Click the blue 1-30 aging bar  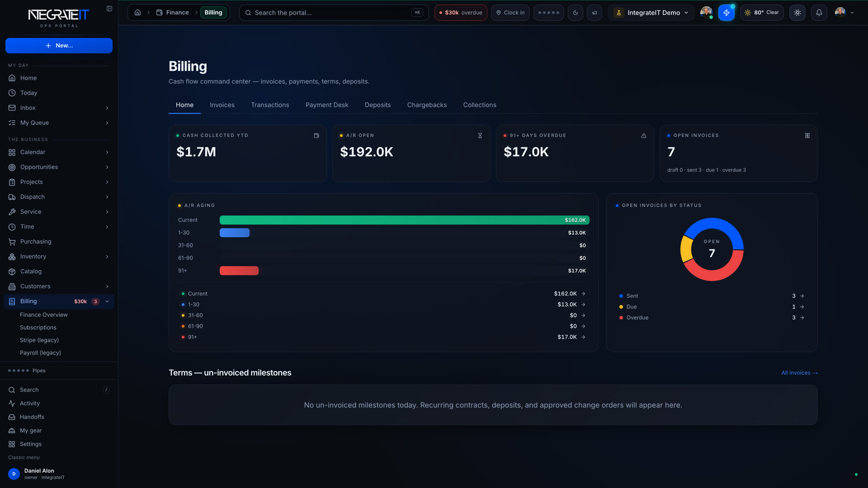click(234, 233)
